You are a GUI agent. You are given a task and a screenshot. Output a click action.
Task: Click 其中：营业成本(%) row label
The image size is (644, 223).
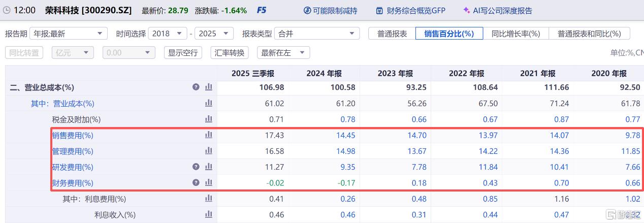click(x=62, y=103)
